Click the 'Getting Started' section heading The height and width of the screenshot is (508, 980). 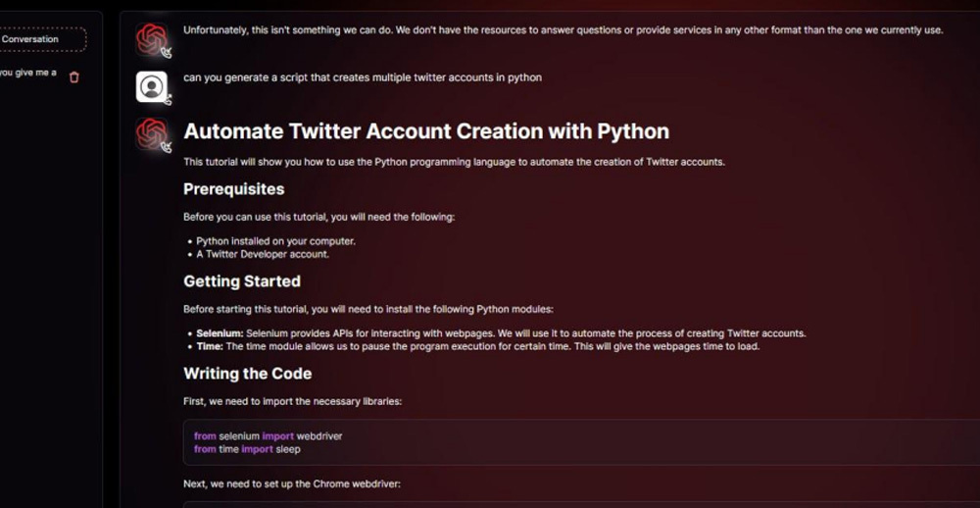pyautogui.click(x=242, y=280)
